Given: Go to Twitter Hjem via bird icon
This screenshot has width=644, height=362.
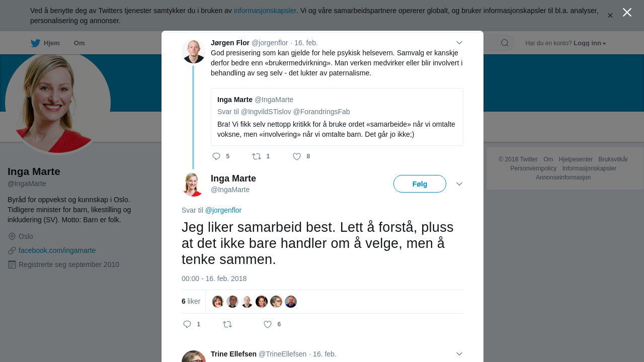Looking at the screenshot, I should [x=35, y=43].
